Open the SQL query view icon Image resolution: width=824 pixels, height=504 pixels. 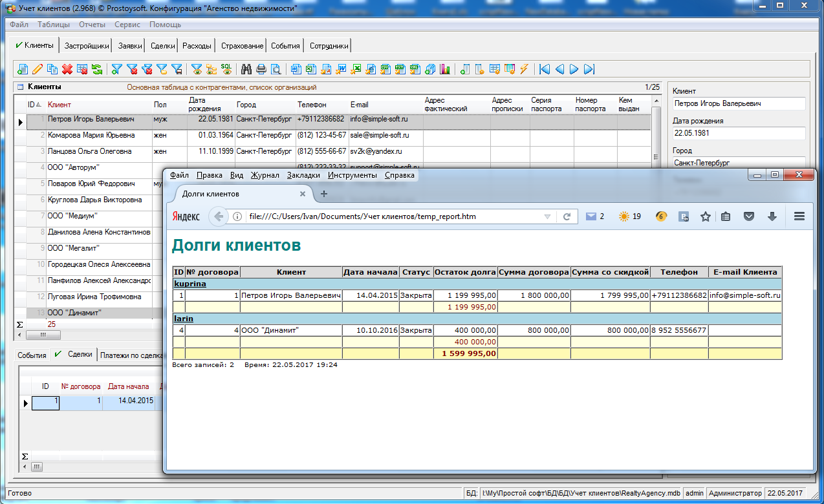226,69
